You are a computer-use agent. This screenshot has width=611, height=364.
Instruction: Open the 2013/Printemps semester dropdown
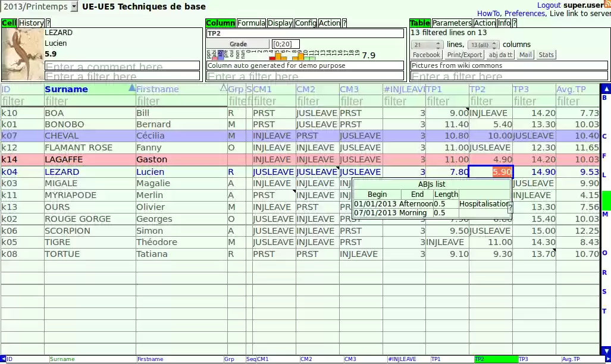(x=74, y=6)
